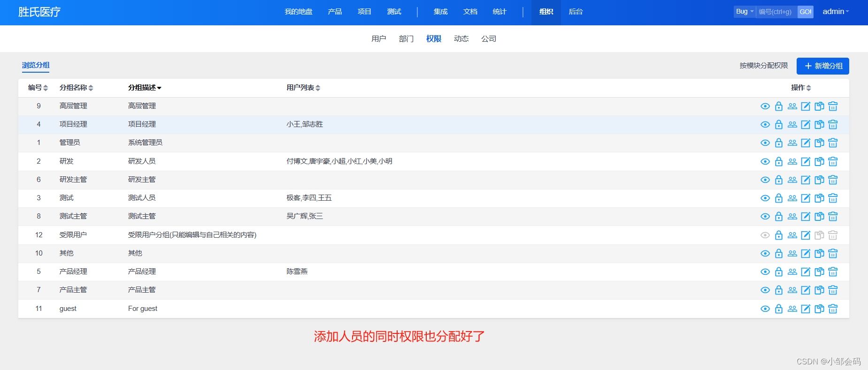The height and width of the screenshot is (370, 868).
Task: View the 项目经理 group via eye icon
Action: coord(765,125)
